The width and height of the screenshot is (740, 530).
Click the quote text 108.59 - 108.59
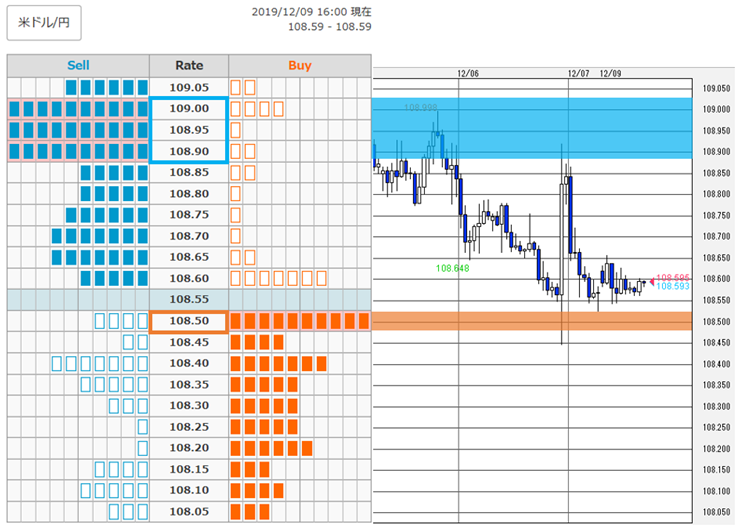(330, 27)
